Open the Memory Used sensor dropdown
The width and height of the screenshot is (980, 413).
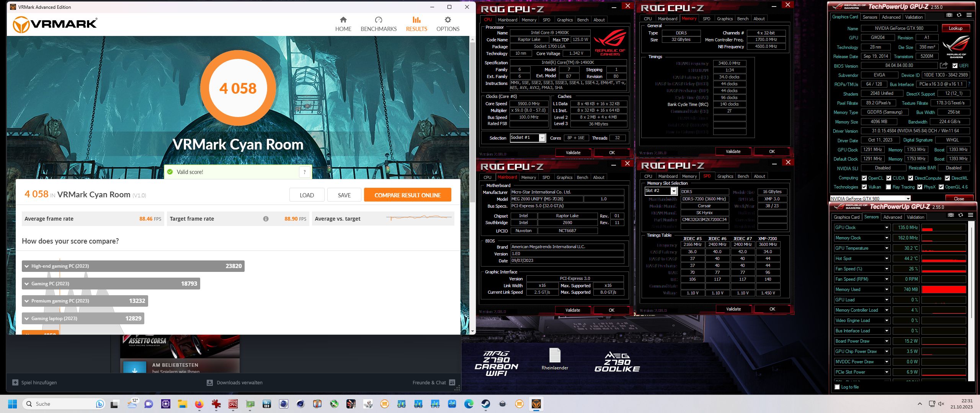pos(887,289)
